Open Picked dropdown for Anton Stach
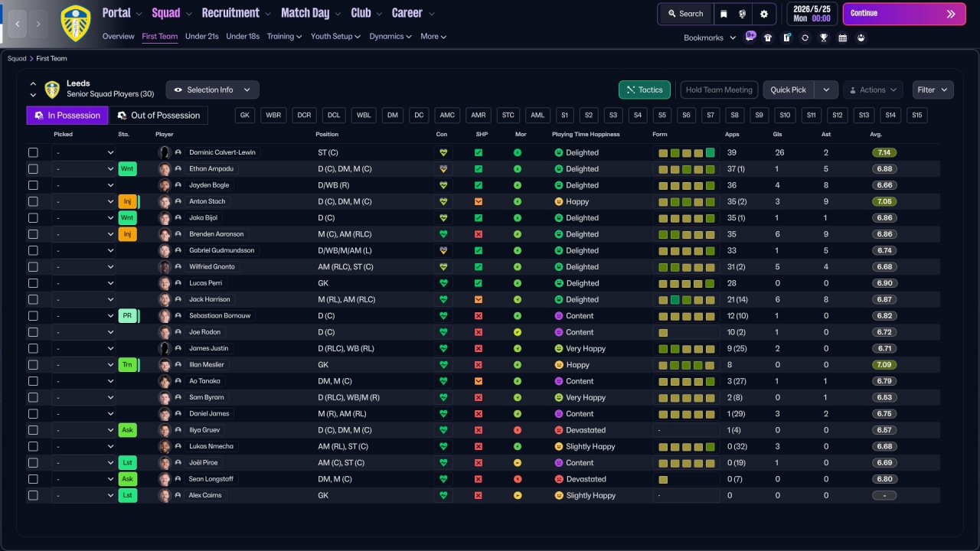 83,201
